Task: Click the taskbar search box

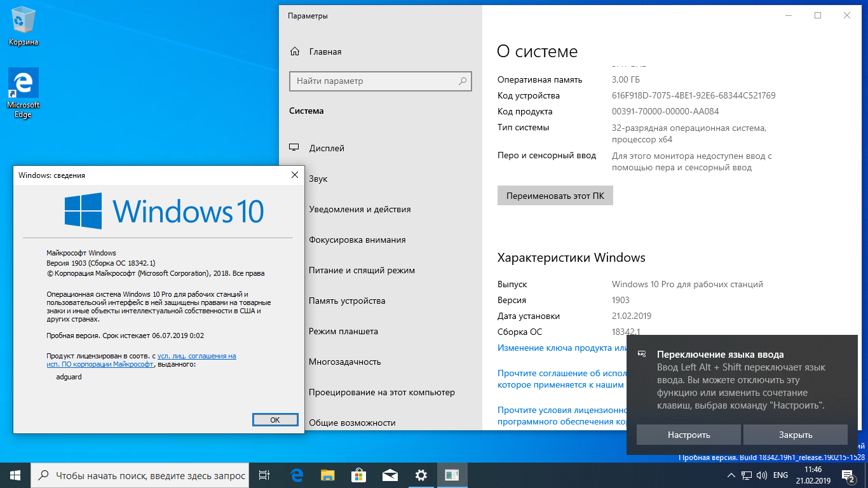Action: (140, 475)
